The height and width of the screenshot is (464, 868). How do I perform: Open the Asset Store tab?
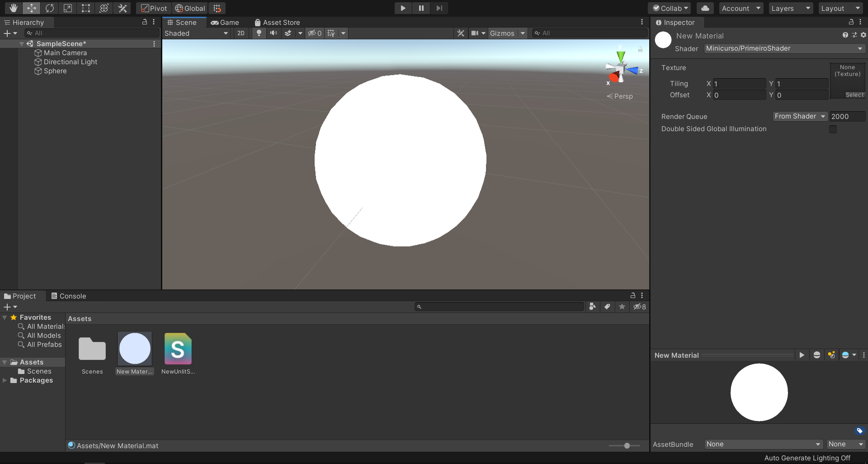point(277,22)
